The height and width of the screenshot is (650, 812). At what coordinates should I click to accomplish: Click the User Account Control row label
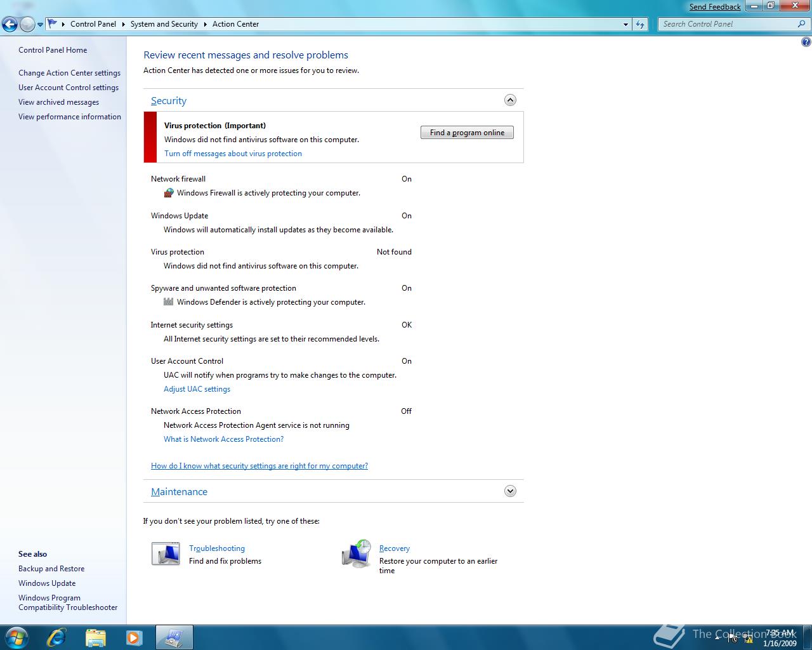[x=187, y=361]
